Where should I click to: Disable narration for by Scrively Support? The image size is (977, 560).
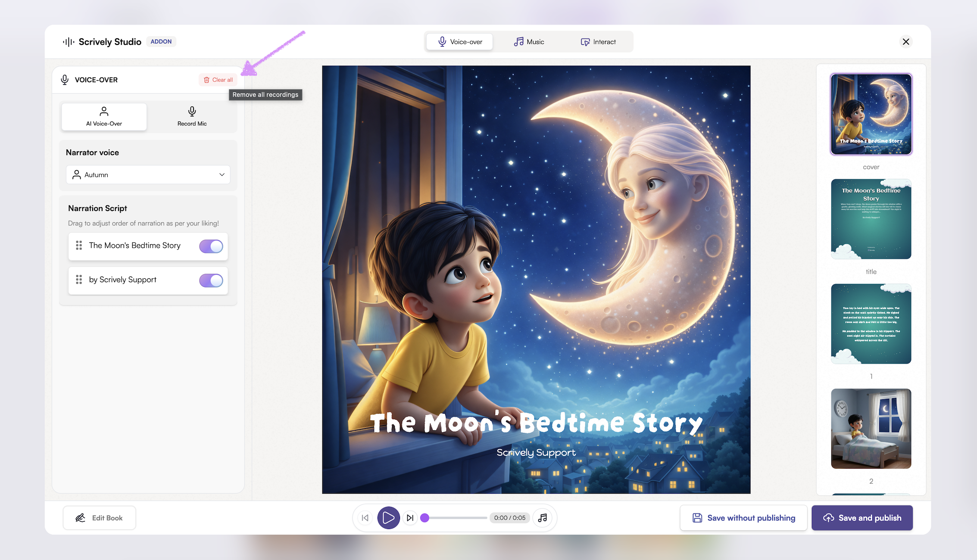211,280
